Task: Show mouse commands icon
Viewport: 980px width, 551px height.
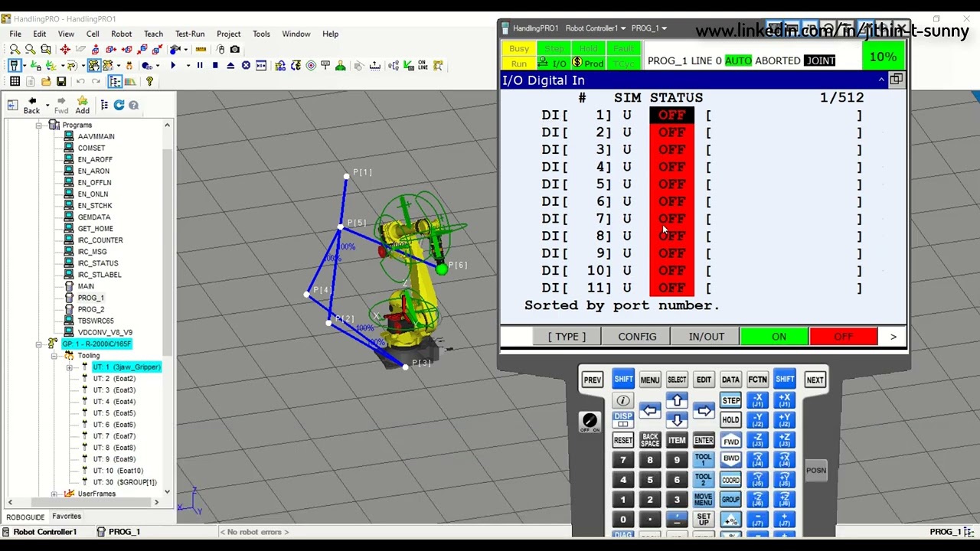Action: click(x=220, y=49)
